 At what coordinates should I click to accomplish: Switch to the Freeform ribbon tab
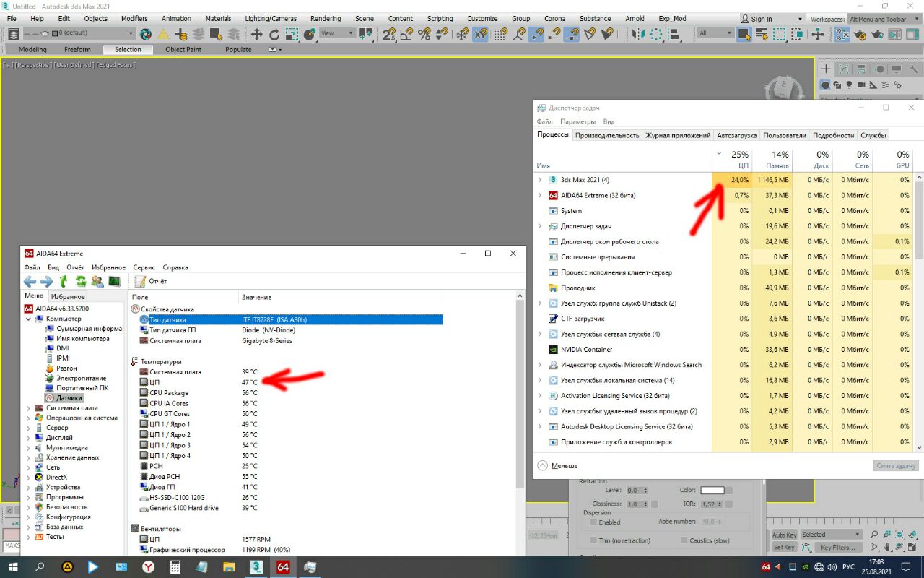point(77,50)
